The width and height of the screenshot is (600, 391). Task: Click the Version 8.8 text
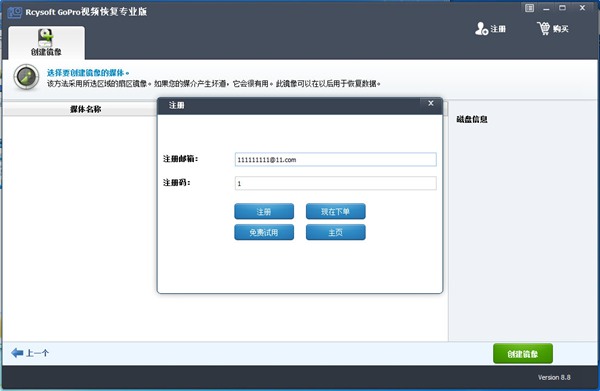pyautogui.click(x=554, y=378)
